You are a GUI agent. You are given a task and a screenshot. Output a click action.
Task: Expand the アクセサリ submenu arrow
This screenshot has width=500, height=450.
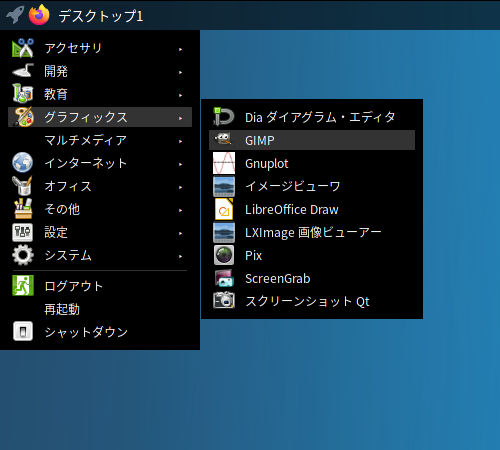click(x=180, y=49)
